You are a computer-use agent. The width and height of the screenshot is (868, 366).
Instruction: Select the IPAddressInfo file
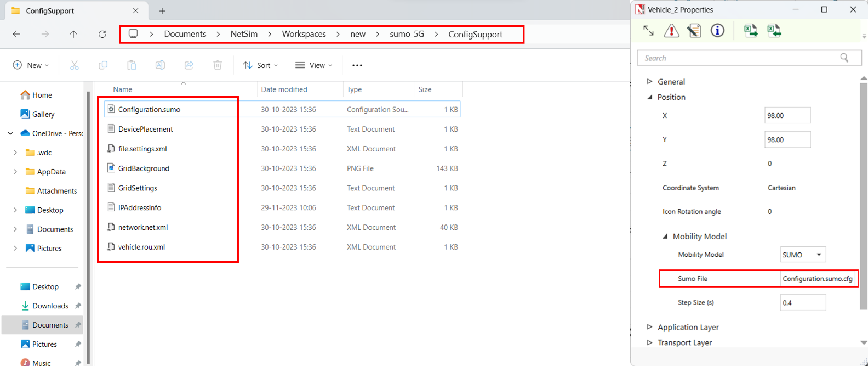tap(140, 207)
